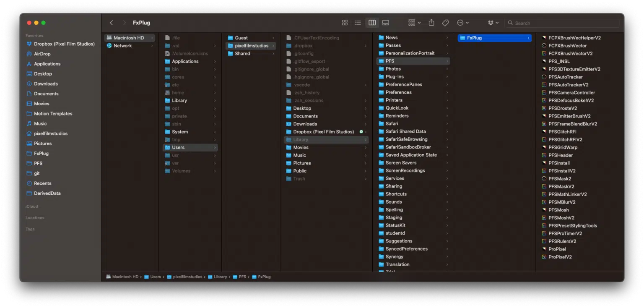Open the git folder in sidebar
Screen dimensions: 644x308
33,173
